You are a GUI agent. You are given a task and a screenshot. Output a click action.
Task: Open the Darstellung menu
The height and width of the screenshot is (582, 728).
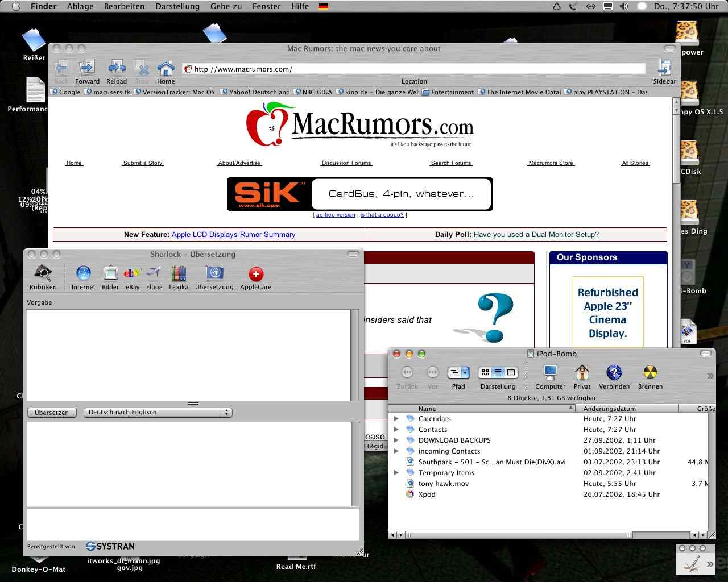(x=177, y=6)
